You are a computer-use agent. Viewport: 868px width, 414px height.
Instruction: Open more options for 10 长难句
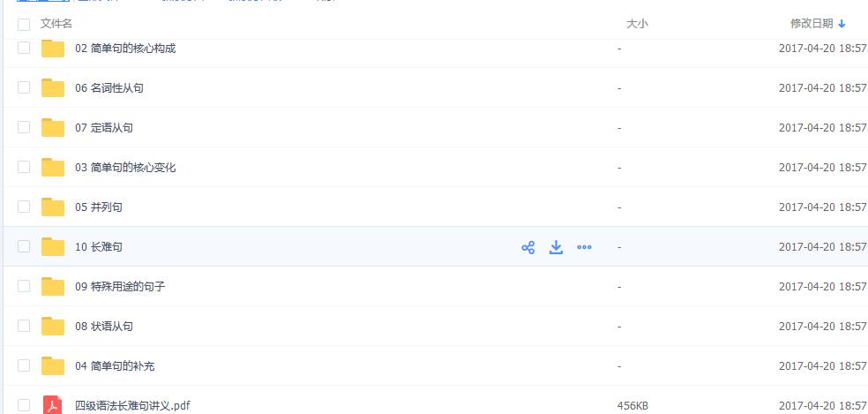point(584,247)
